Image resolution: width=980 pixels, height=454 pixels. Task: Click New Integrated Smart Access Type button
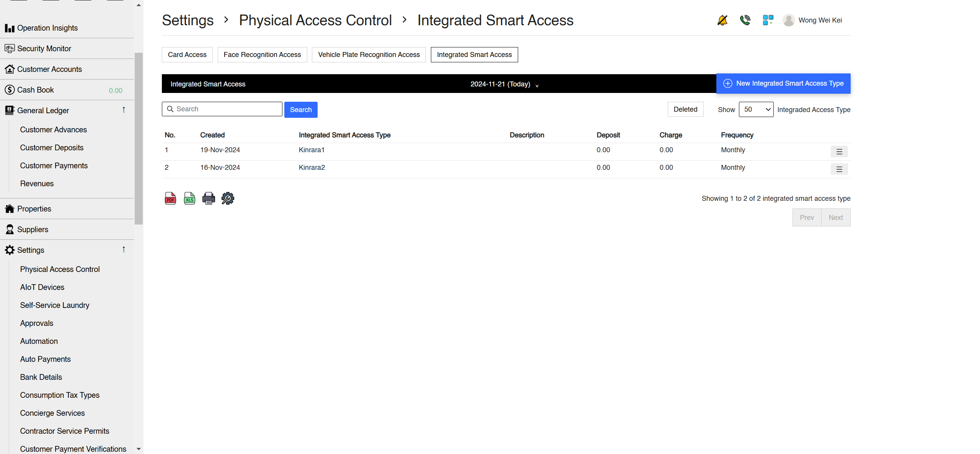[783, 83]
